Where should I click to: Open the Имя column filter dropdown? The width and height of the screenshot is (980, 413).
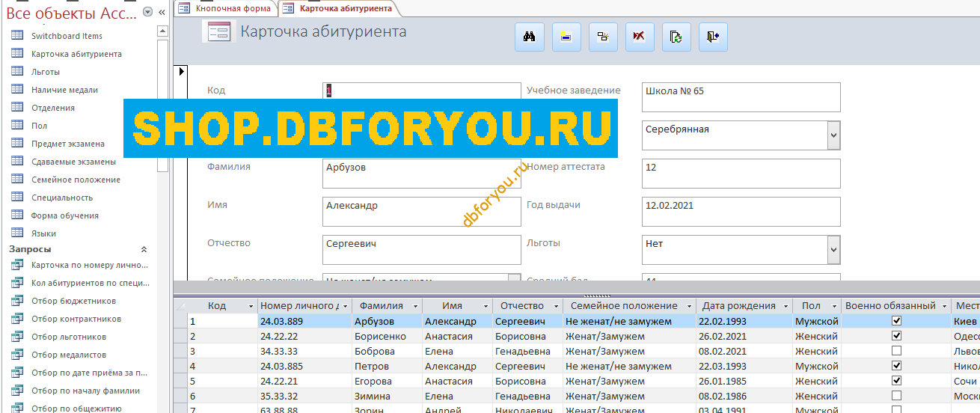point(484,306)
